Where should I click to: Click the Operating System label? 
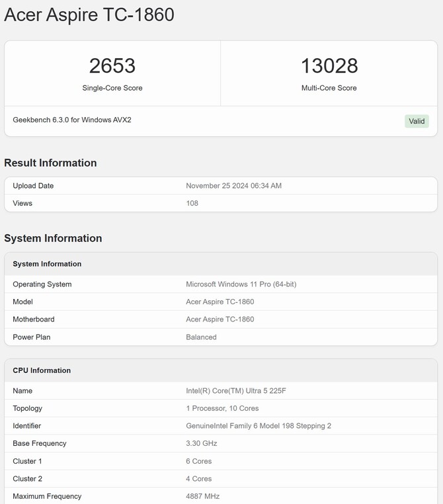[x=42, y=284]
